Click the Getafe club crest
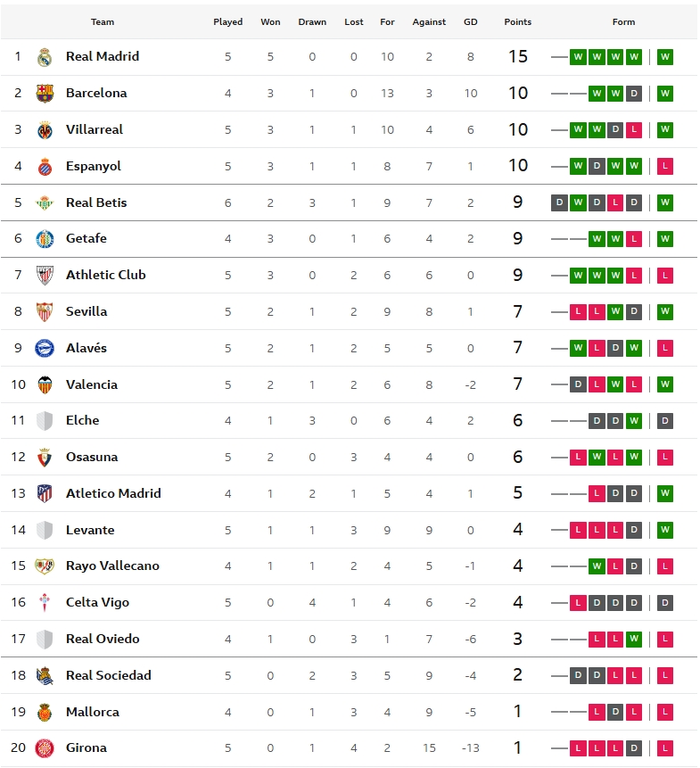Image resolution: width=700 pixels, height=768 pixels. coord(45,239)
